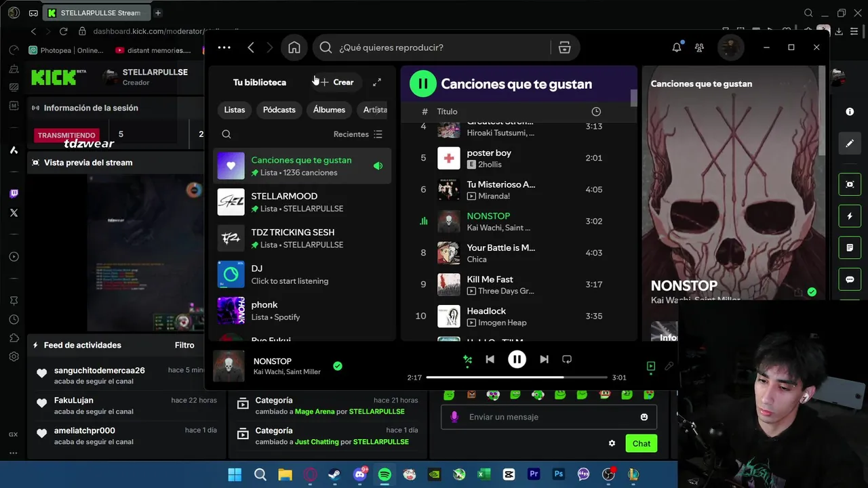
Task: Open Filtro in Feed de actividades
Action: click(x=184, y=345)
